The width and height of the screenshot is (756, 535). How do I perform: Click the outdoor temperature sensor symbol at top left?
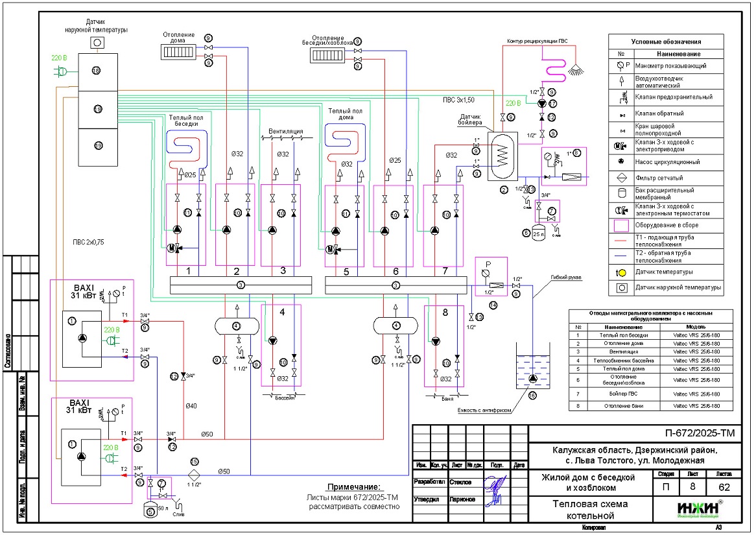point(96,42)
